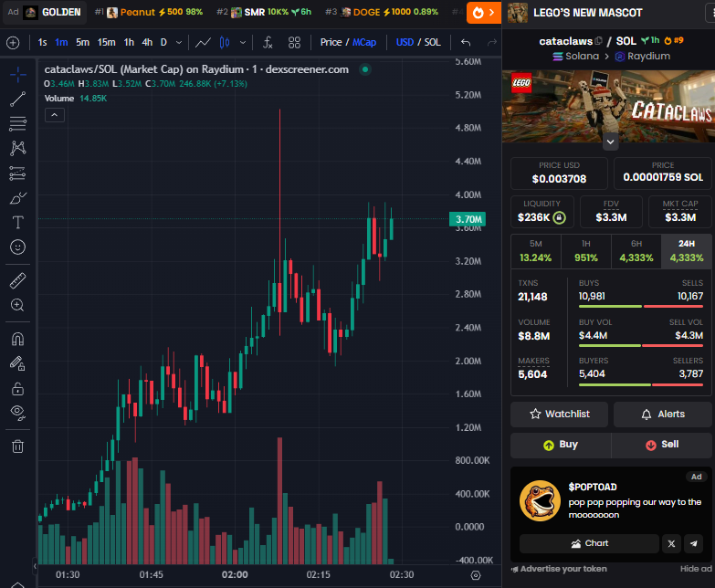Screen dimensions: 715x588
Task: Expand more timeframes dropdown
Action: tap(179, 42)
